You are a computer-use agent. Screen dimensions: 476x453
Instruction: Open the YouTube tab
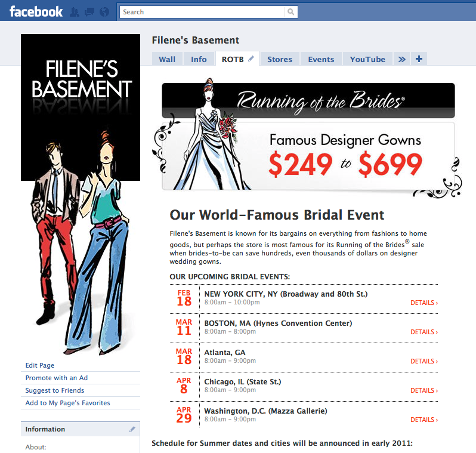tap(367, 59)
